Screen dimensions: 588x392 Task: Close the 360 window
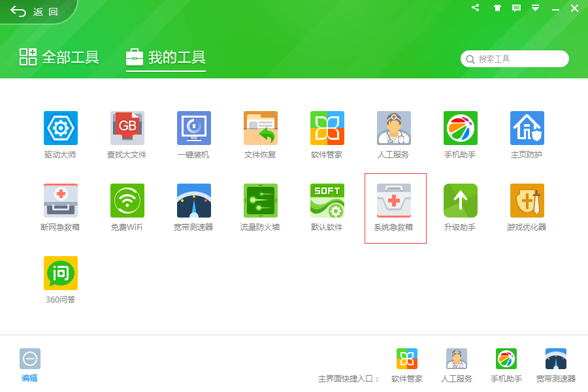574,8
